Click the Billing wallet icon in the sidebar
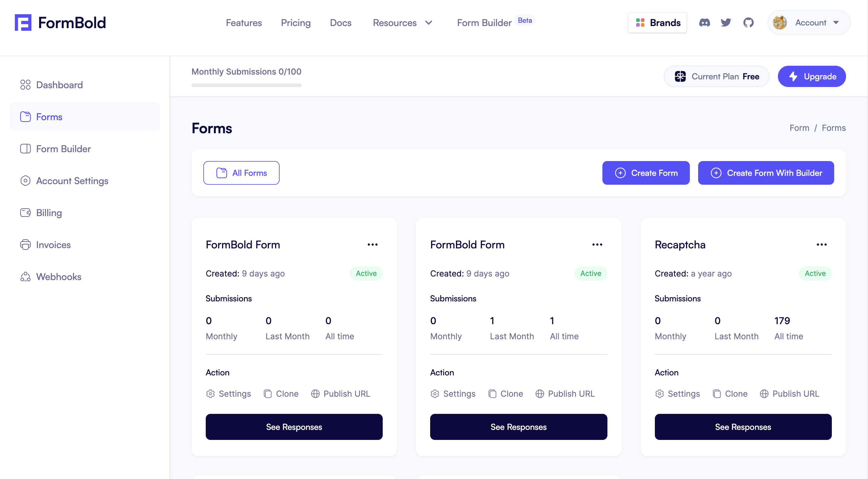The height and width of the screenshot is (479, 868). (25, 212)
